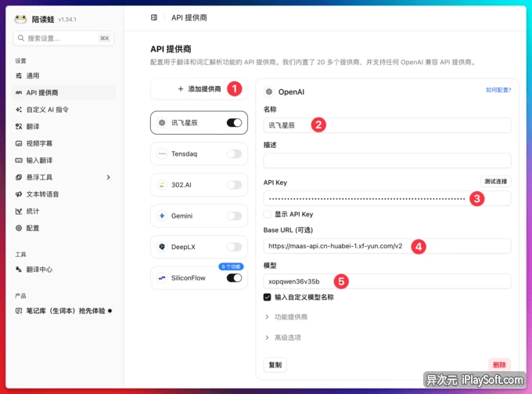The width and height of the screenshot is (532, 394).
Task: Open the 通用 settings page
Action: click(x=64, y=76)
